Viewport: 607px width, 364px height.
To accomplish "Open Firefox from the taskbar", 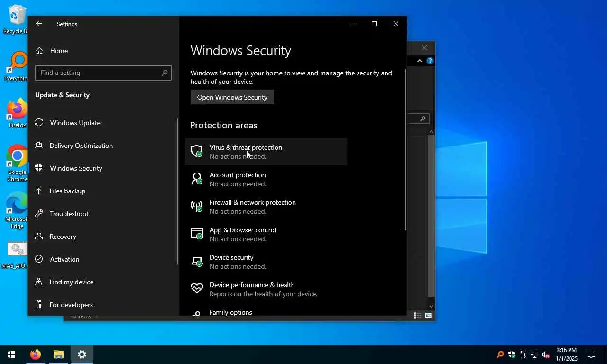I will pyautogui.click(x=35, y=355).
